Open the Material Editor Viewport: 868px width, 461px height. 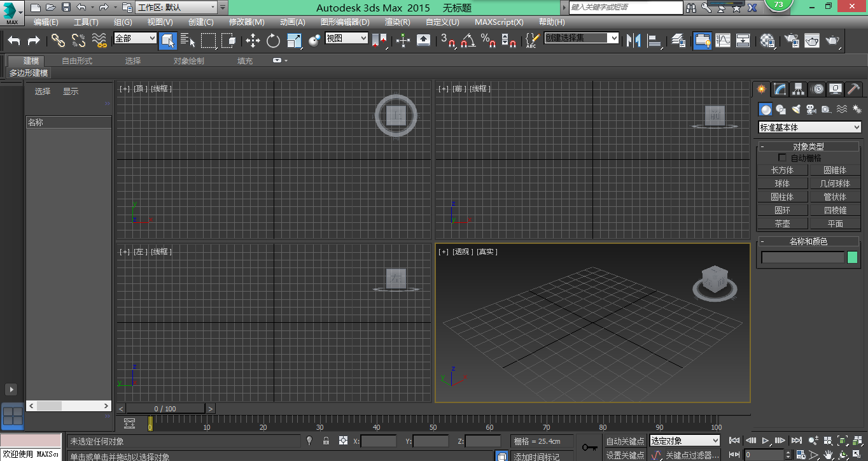point(767,41)
